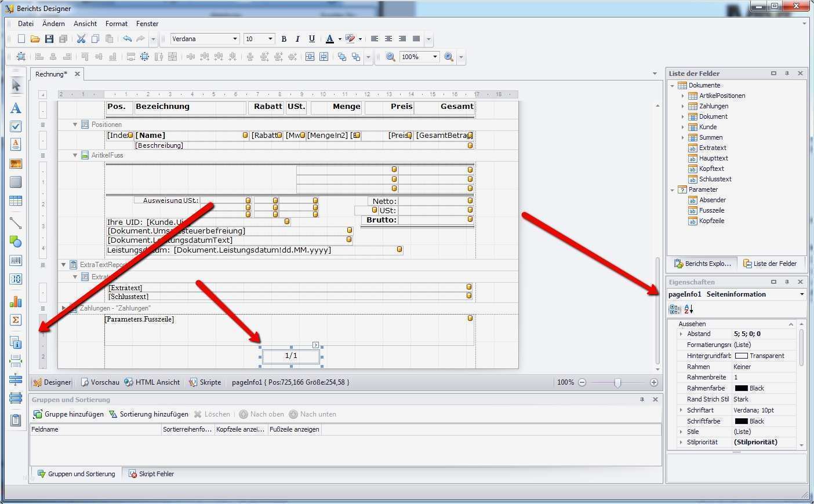Select the Cross-band Box tool
The image size is (814, 504).
click(16, 398)
